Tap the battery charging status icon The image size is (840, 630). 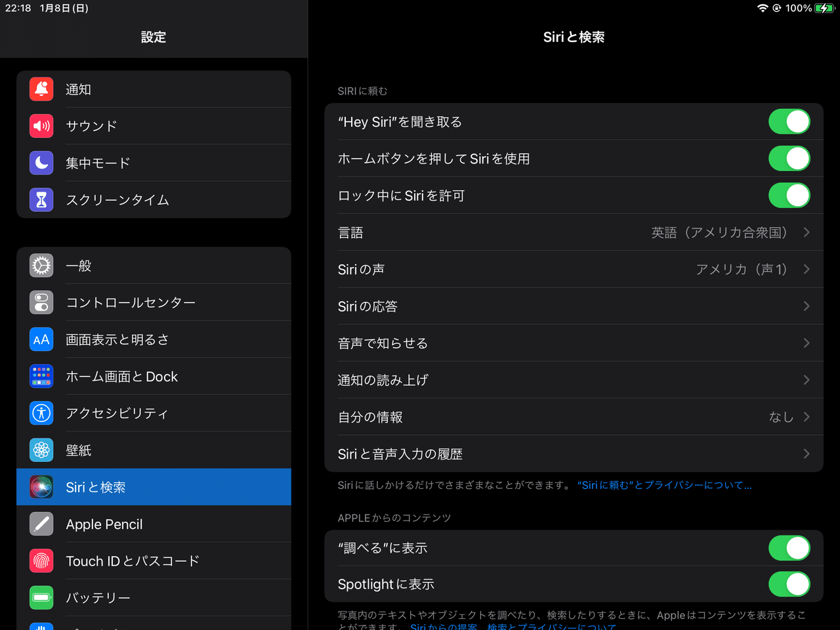(x=824, y=8)
